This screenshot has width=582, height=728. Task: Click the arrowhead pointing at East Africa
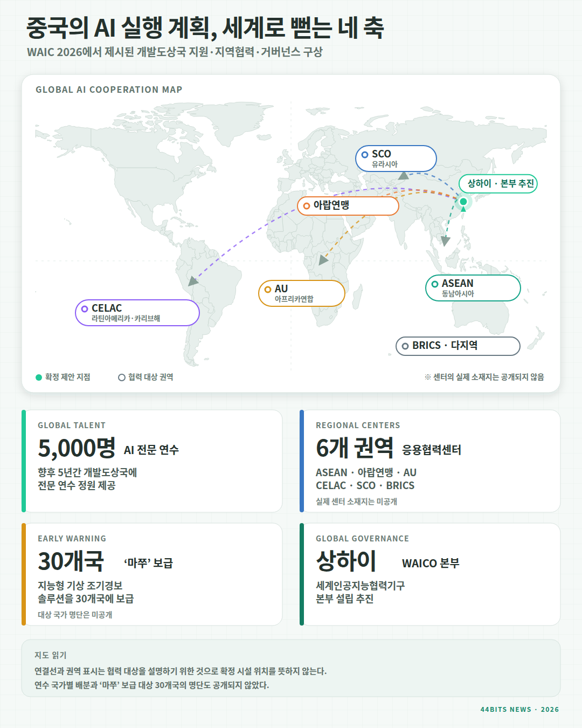coord(323,260)
